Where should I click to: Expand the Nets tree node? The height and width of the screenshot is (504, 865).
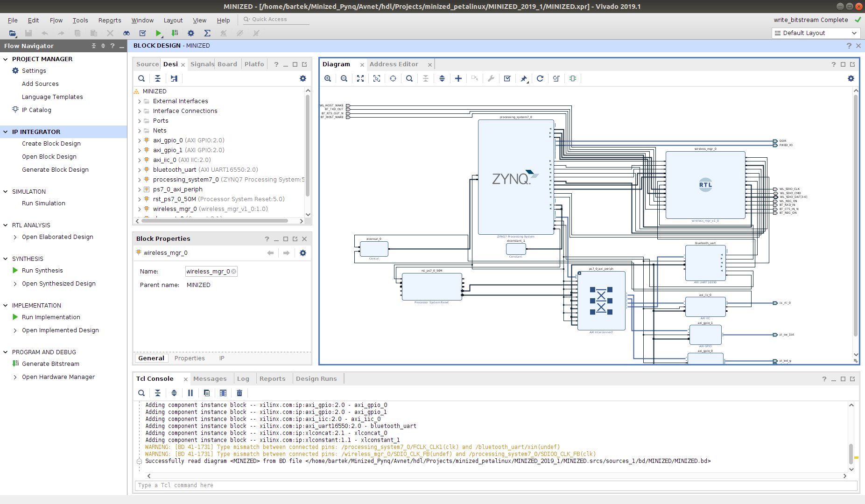(139, 131)
